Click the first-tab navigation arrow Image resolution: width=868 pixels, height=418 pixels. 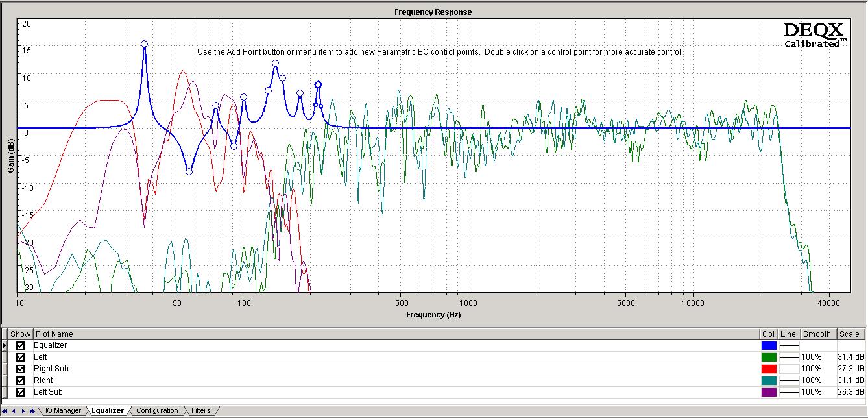point(6,411)
